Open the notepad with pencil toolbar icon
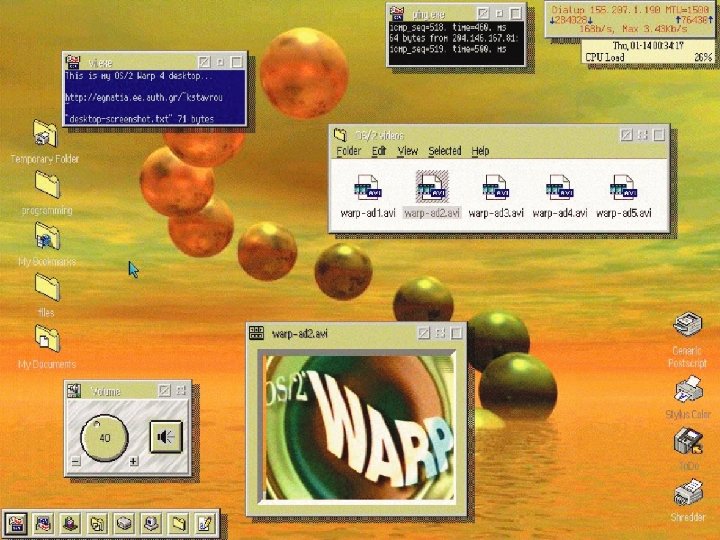The width and height of the screenshot is (720, 540). [x=205, y=523]
